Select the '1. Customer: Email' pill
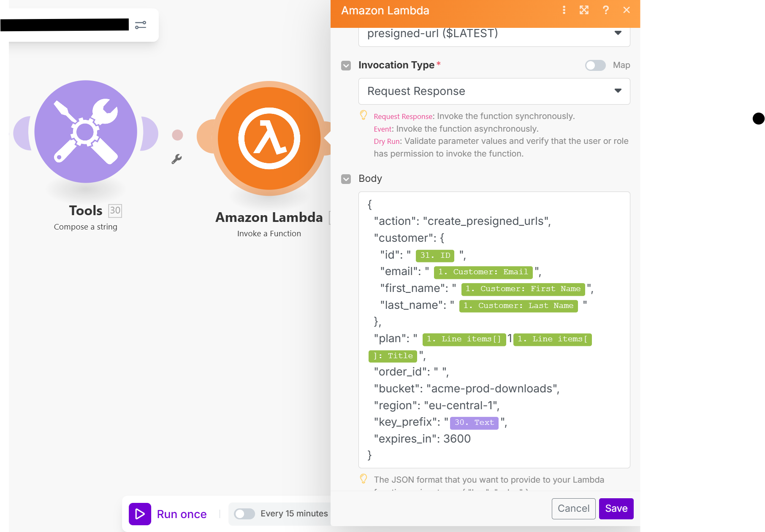This screenshot has height=532, width=765. [483, 272]
